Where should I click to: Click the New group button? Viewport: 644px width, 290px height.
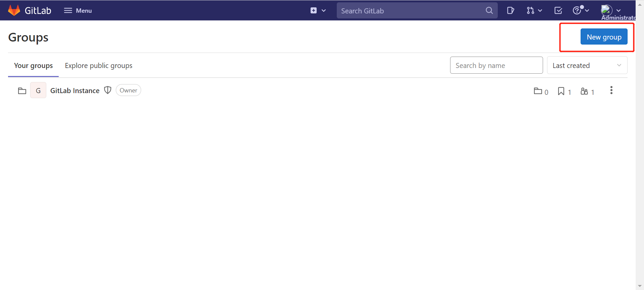604,37
